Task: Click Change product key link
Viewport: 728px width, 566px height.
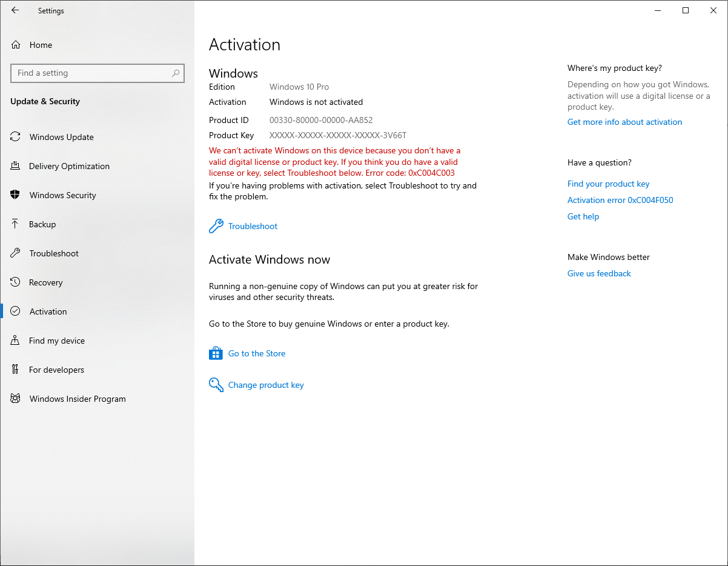Action: click(x=266, y=385)
